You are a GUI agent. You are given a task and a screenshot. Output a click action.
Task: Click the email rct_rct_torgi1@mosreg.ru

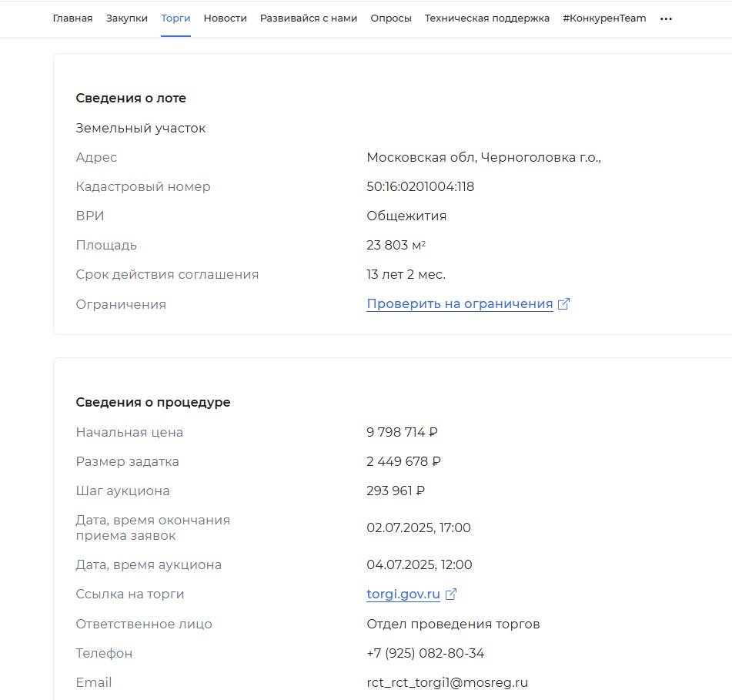[x=447, y=683]
